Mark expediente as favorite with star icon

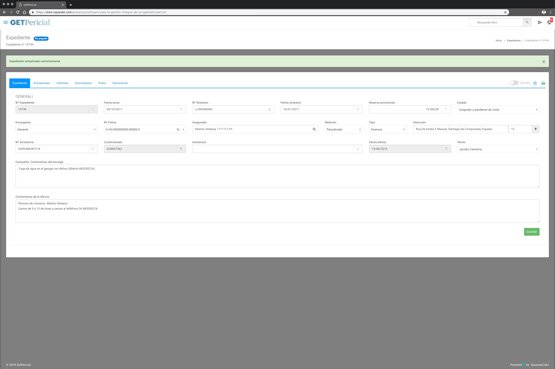tap(535, 83)
